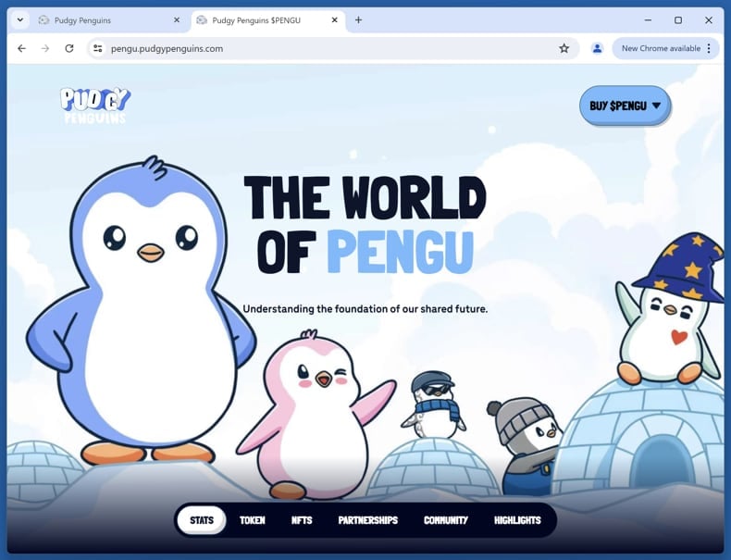
Task: Click the Pudgy Penguins logo
Action: click(95, 106)
